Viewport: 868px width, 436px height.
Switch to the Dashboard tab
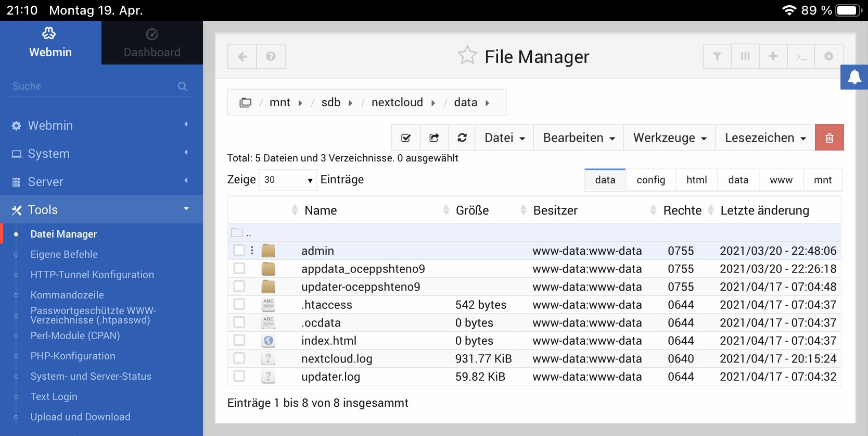click(x=152, y=43)
